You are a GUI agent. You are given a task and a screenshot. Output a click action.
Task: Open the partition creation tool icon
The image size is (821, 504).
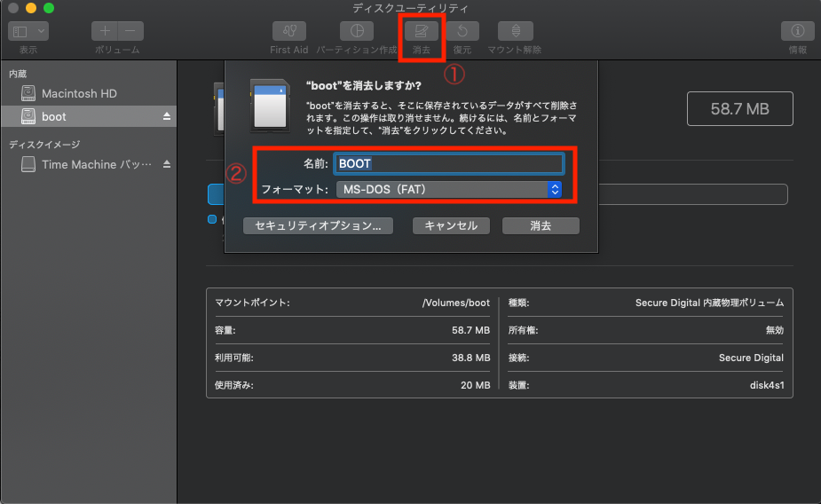(x=357, y=31)
